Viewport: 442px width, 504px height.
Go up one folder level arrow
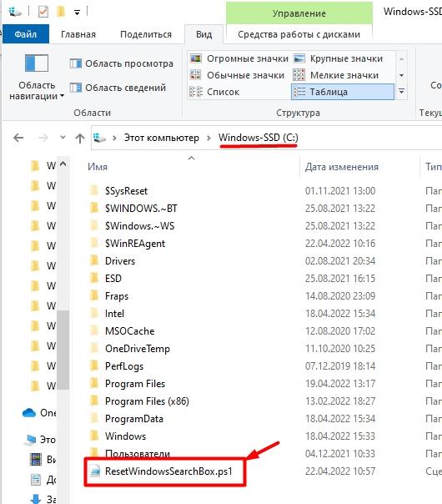point(80,139)
